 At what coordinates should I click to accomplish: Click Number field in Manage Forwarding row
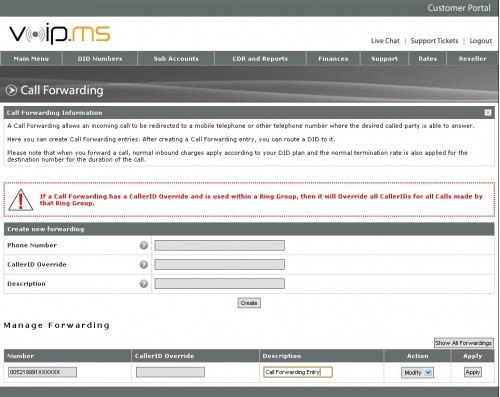[x=42, y=372]
